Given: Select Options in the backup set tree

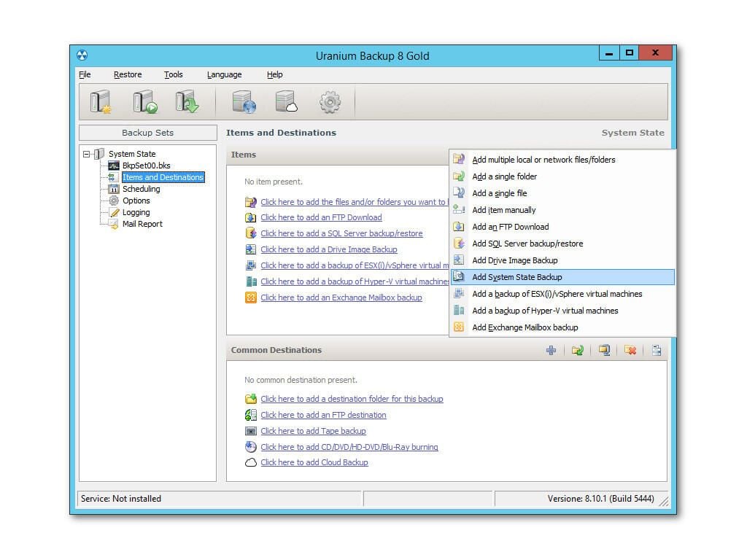Looking at the screenshot, I should point(136,201).
